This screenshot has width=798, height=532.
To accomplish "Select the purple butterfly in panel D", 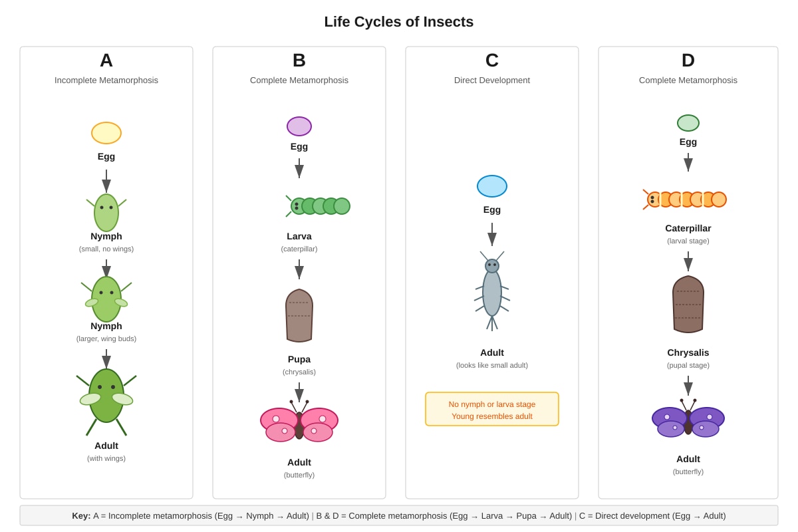I will tap(688, 419).
